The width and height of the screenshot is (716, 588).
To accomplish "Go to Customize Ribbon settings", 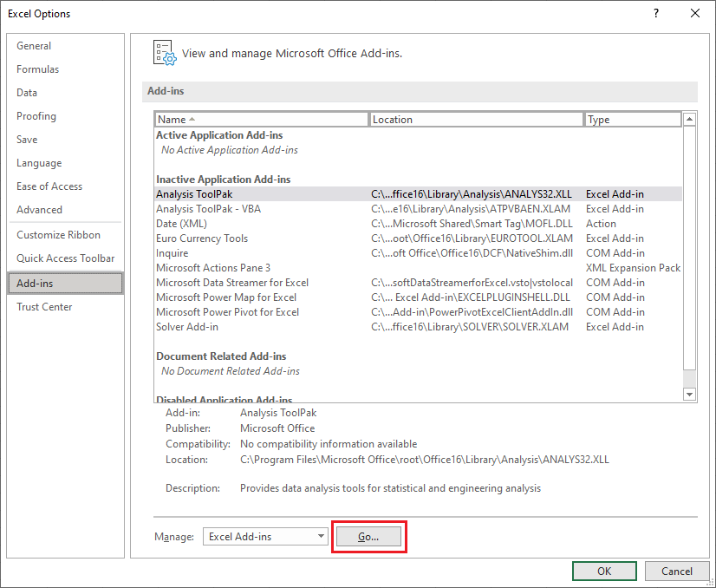I will 58,235.
